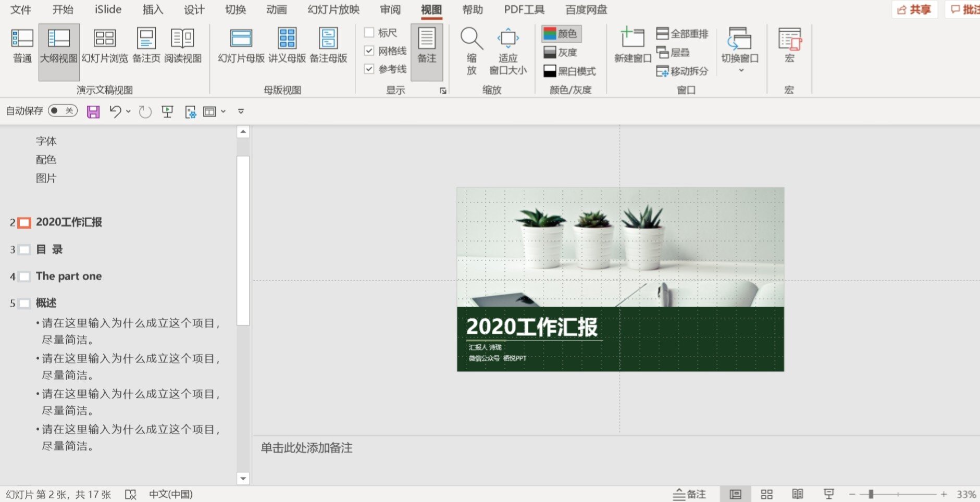980x502 pixels.
Task: Click the Share button (共享)
Action: pos(914,9)
